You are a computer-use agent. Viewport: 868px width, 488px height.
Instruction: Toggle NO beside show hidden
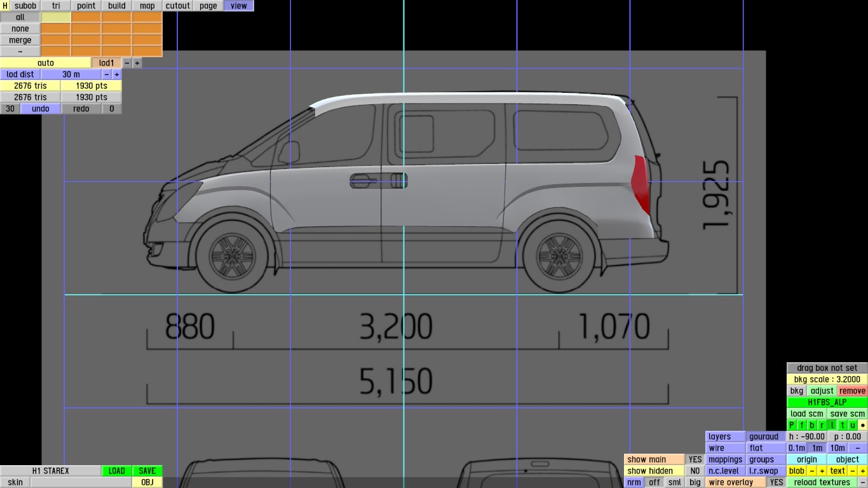695,471
